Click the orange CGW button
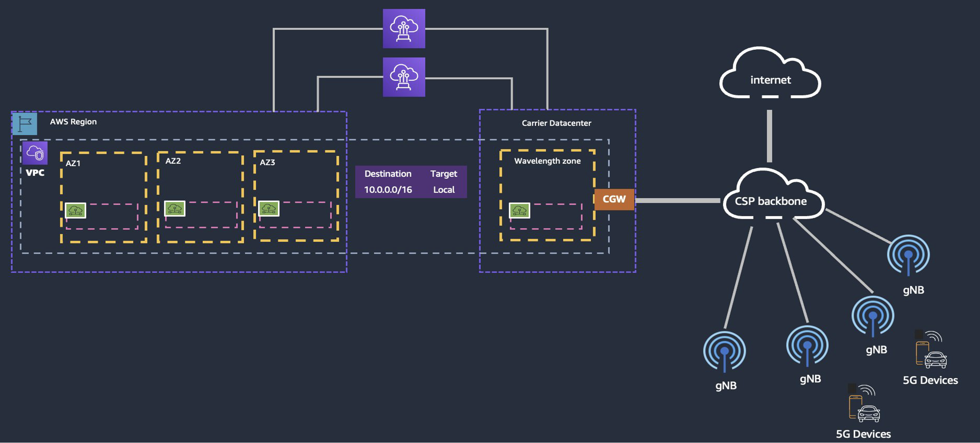The image size is (980, 443). pyautogui.click(x=614, y=198)
